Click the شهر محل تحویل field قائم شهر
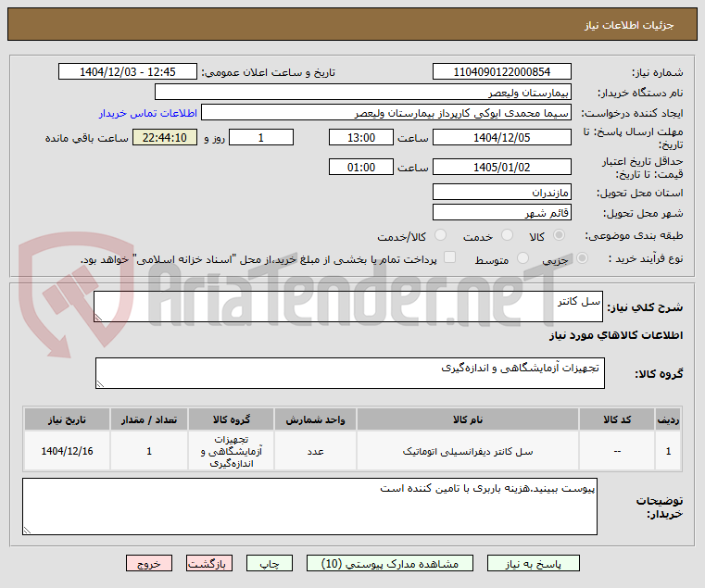This screenshot has height=588, width=705. click(x=502, y=212)
